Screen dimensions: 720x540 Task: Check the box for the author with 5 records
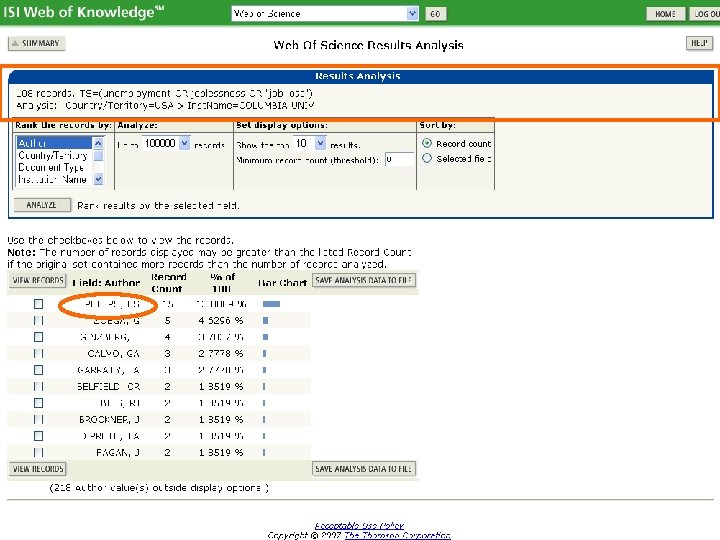(x=39, y=321)
